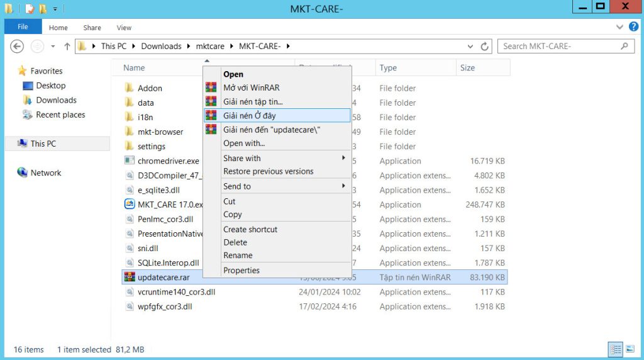Click the Desktop icon in Favorites
This screenshot has width=644, height=360.
pyautogui.click(x=28, y=86)
